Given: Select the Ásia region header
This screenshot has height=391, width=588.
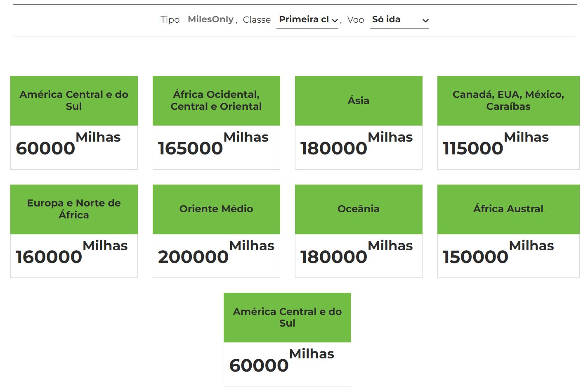Looking at the screenshot, I should tap(359, 101).
